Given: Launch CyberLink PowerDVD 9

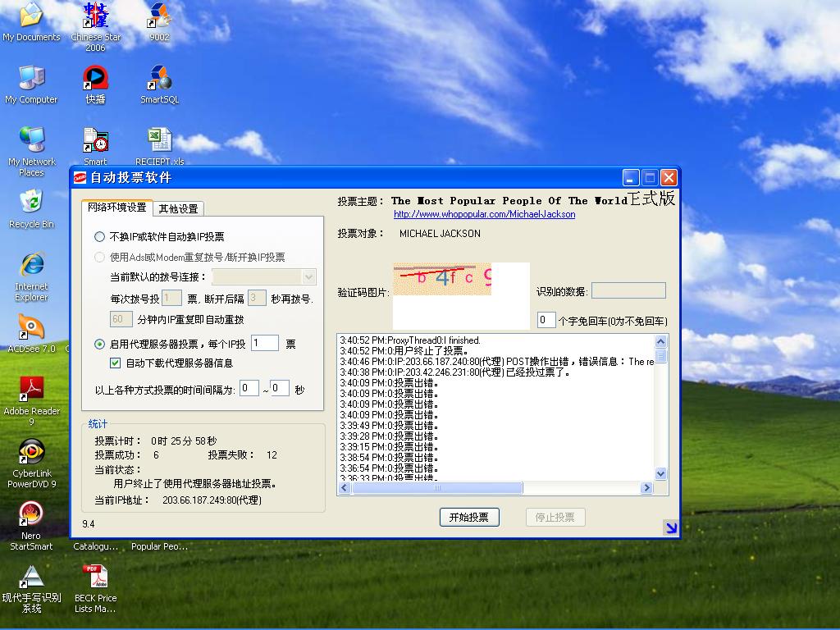Looking at the screenshot, I should tap(31, 452).
